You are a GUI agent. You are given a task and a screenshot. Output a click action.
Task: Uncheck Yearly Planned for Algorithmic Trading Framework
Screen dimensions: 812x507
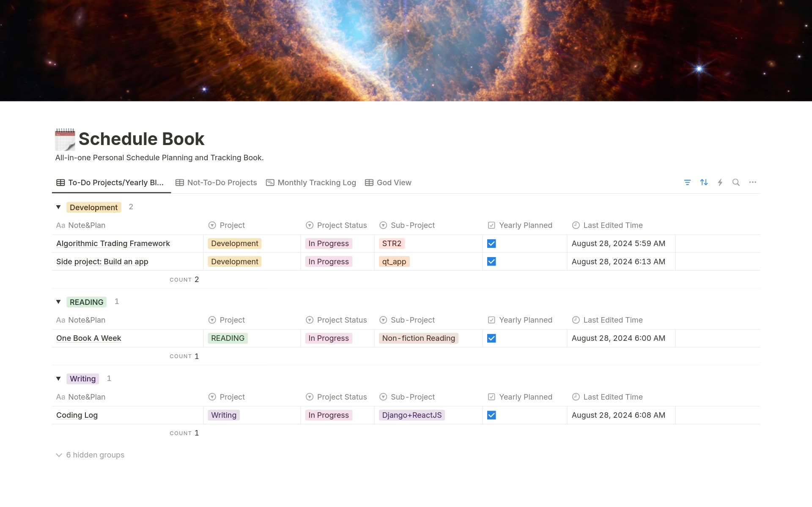tap(491, 243)
